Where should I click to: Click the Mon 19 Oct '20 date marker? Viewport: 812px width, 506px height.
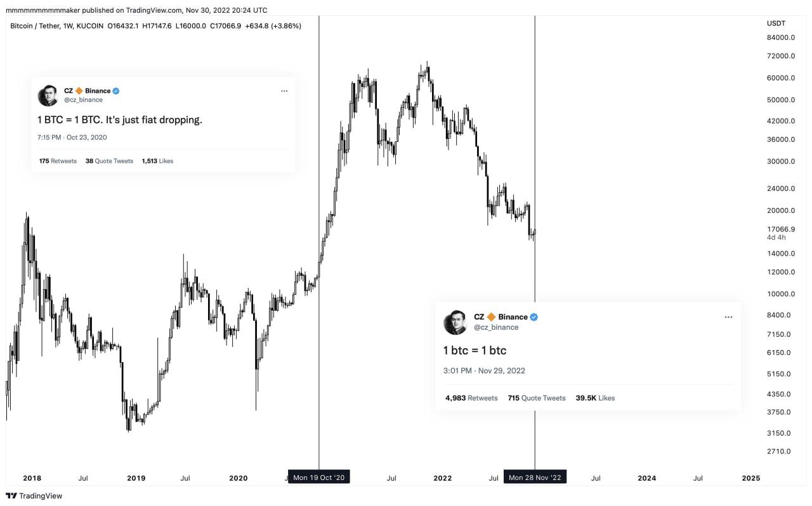[319, 477]
